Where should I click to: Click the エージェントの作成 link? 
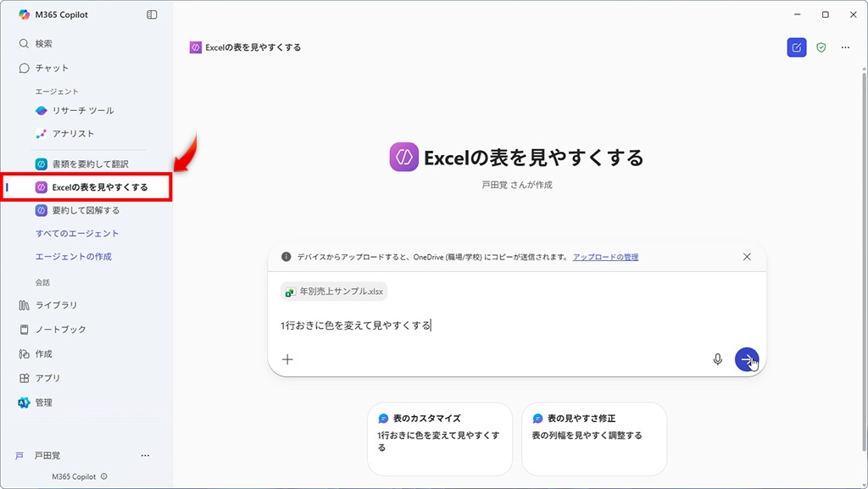[74, 256]
